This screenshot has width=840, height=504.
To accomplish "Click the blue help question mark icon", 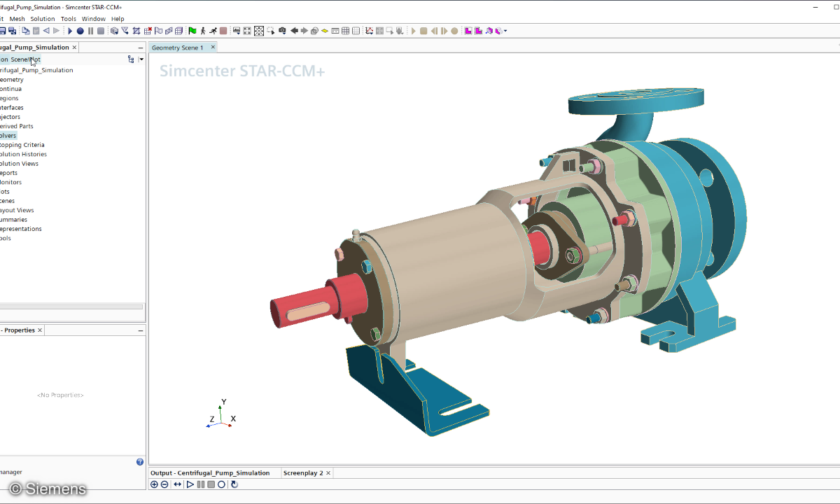I will click(140, 462).
